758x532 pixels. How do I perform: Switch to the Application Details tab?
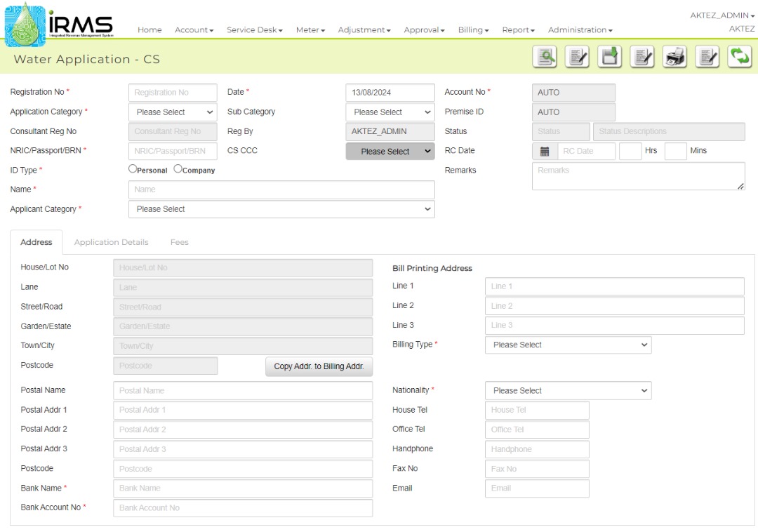click(111, 242)
